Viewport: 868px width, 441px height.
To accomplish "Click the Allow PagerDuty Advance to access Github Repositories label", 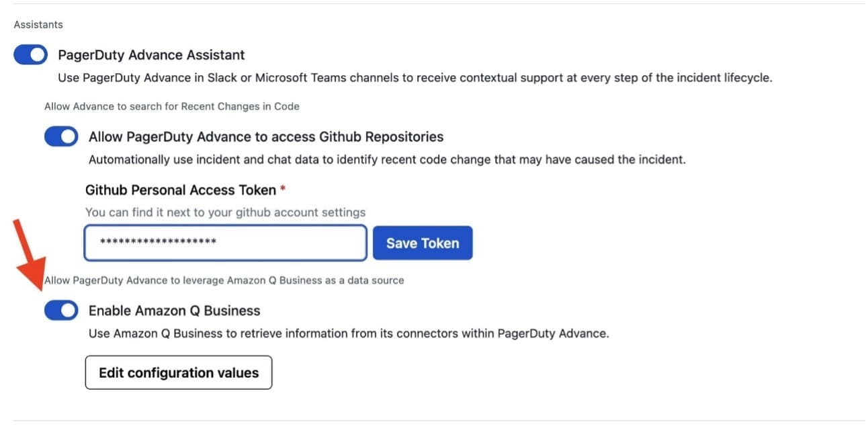I will [x=265, y=136].
